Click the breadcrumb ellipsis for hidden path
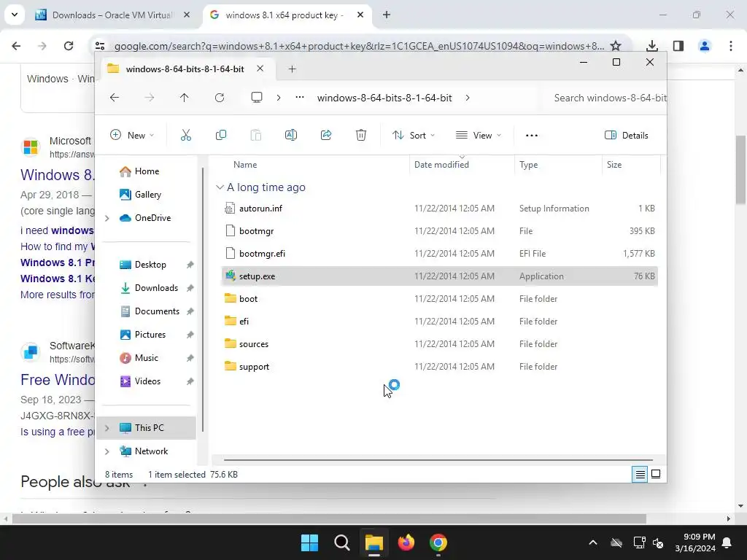 click(x=300, y=97)
